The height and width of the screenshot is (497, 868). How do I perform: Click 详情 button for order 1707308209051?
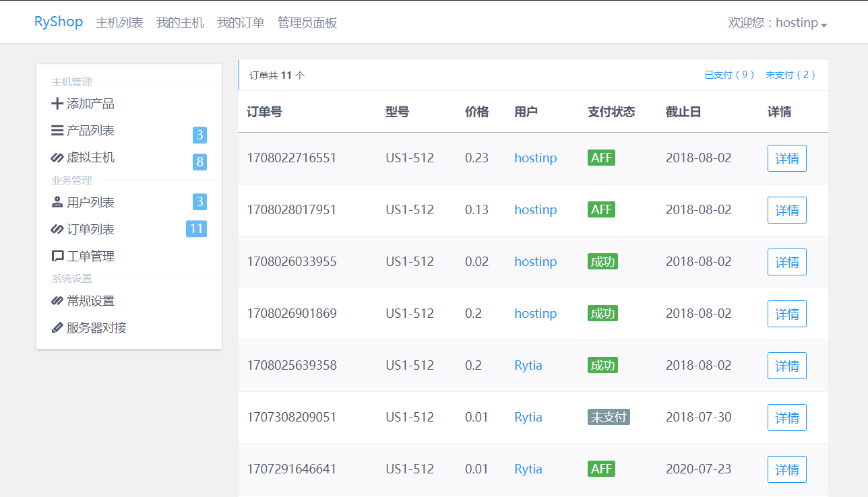tap(787, 418)
